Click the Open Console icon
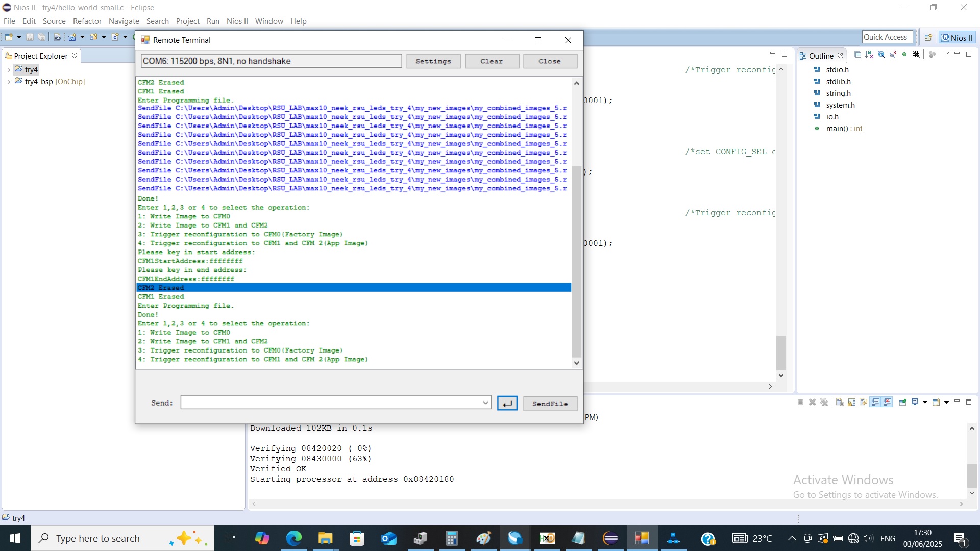 tap(936, 403)
